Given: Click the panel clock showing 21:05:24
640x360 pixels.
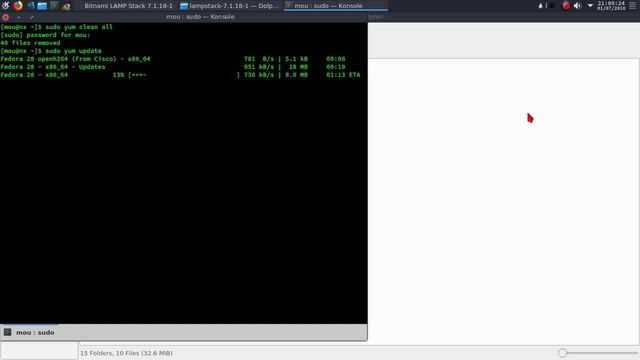Looking at the screenshot, I should tap(611, 6).
